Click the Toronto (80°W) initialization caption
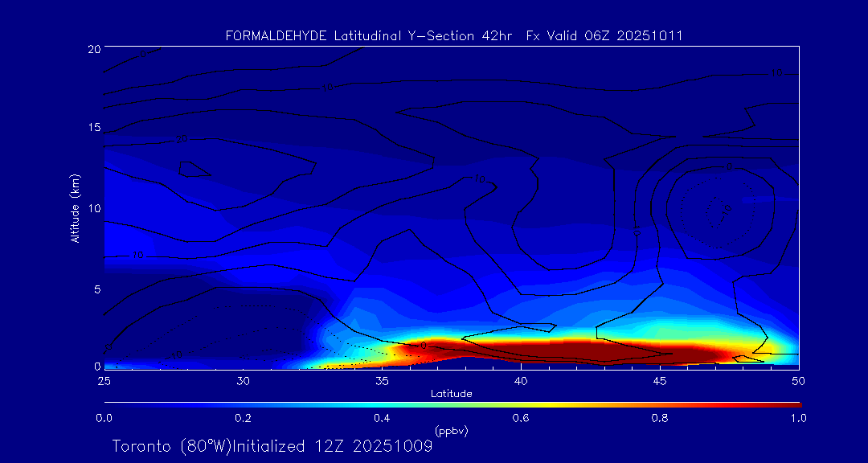 (x=272, y=446)
